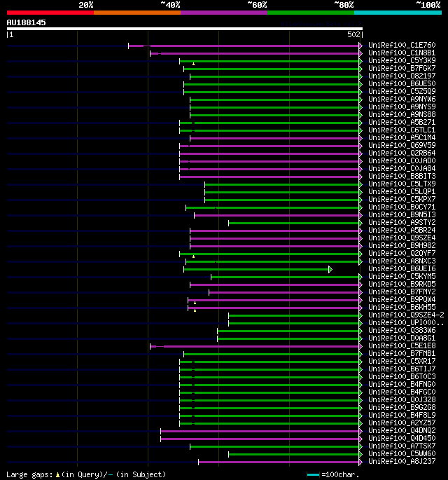The width and height of the screenshot is (448, 480).
Task: Click the red 20% identity legend bar
Action: [50, 13]
